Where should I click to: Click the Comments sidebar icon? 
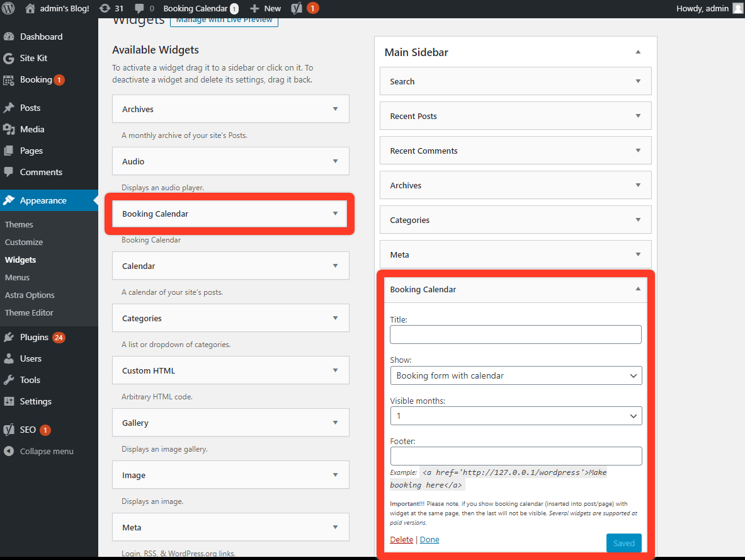click(9, 172)
